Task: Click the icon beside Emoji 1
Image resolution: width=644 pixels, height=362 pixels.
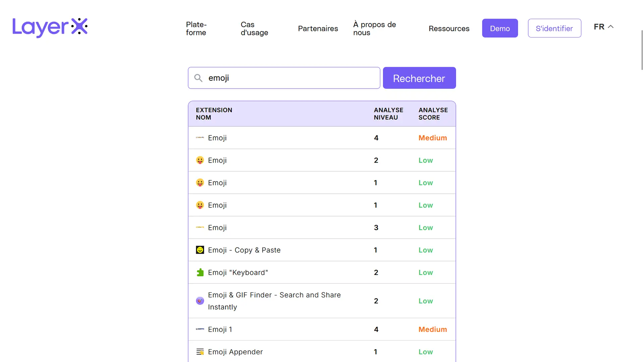Action: [x=200, y=329]
